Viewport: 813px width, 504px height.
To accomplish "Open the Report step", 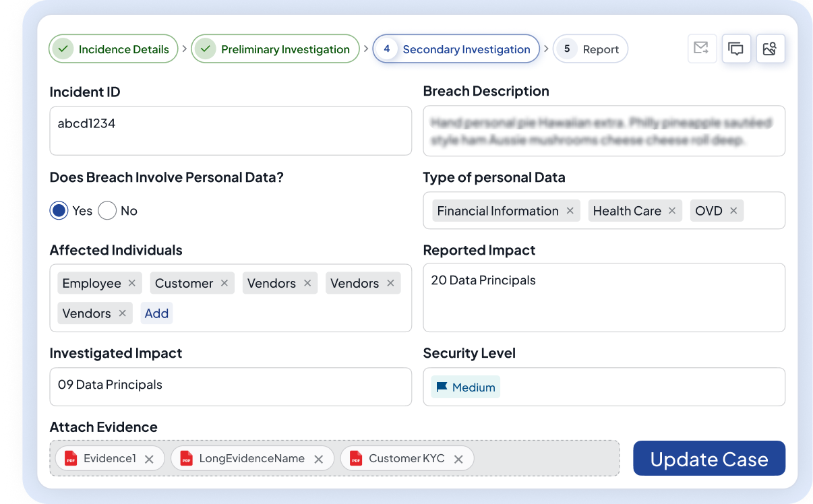I will (x=591, y=49).
